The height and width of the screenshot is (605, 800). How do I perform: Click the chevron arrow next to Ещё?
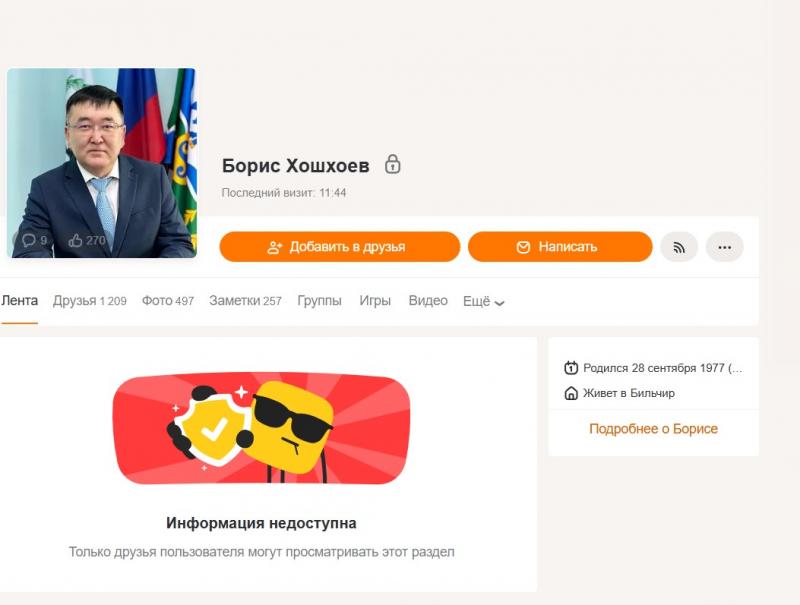click(x=499, y=303)
